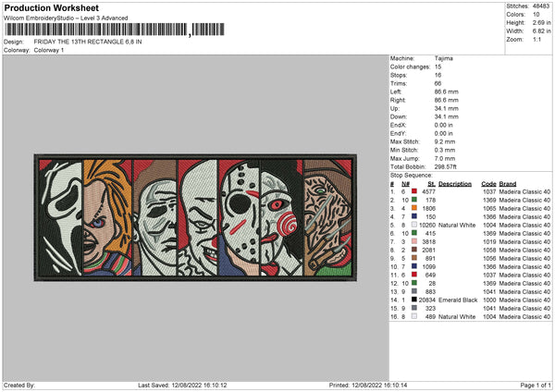The height and width of the screenshot is (392, 555).
Task: Click the Trims label
Action: [x=399, y=83]
